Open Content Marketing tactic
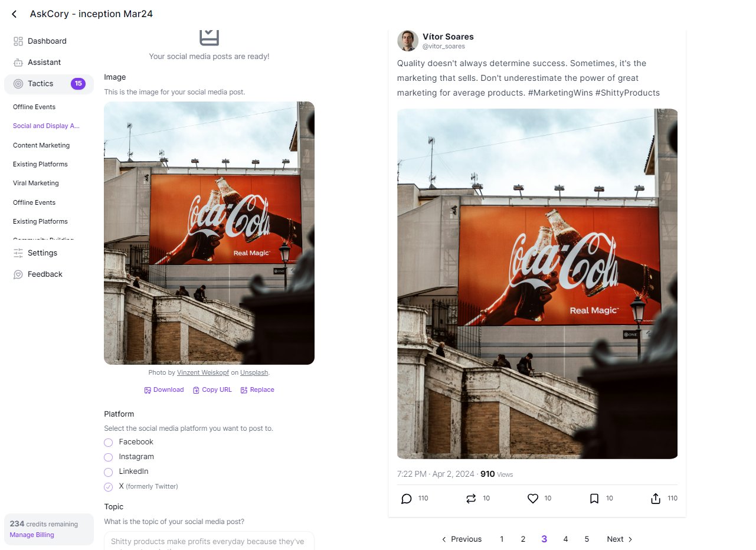Screen dimensions: 756x550 tap(41, 145)
